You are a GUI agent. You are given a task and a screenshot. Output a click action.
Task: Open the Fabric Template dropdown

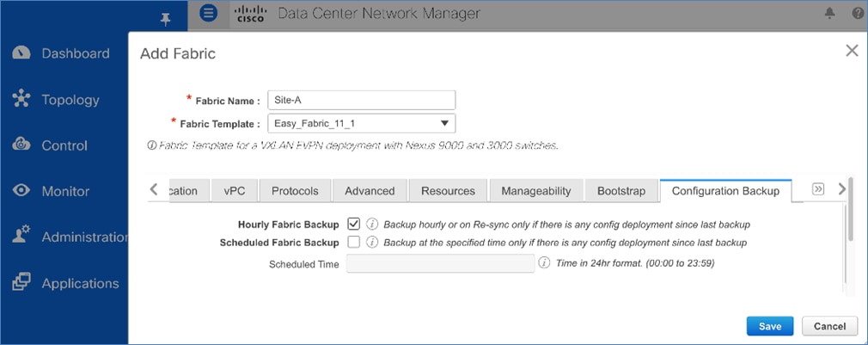click(361, 124)
